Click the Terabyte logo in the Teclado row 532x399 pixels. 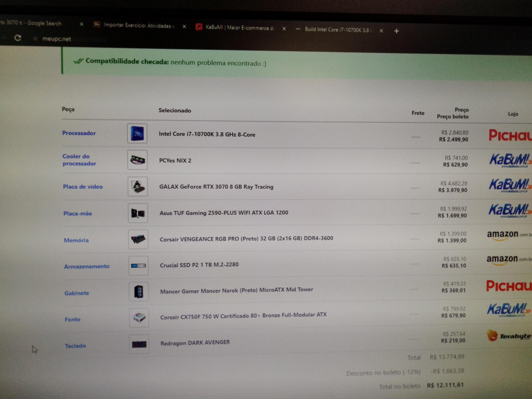click(x=509, y=336)
